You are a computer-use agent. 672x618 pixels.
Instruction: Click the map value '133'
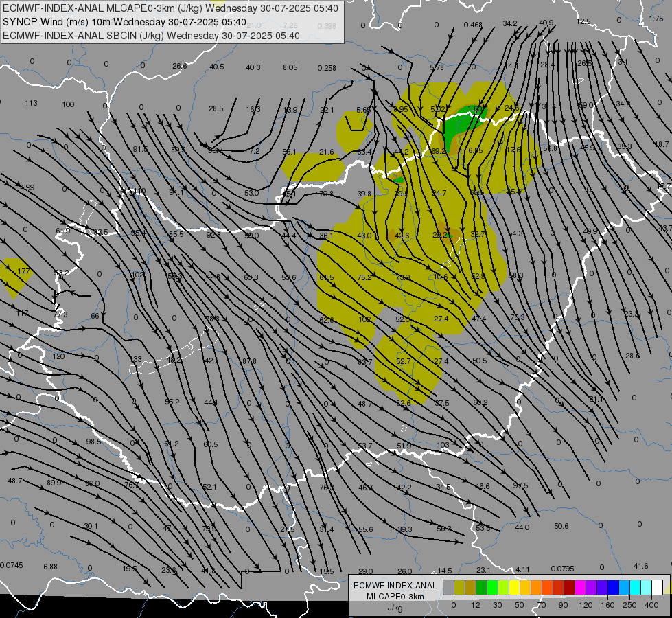click(135, 359)
